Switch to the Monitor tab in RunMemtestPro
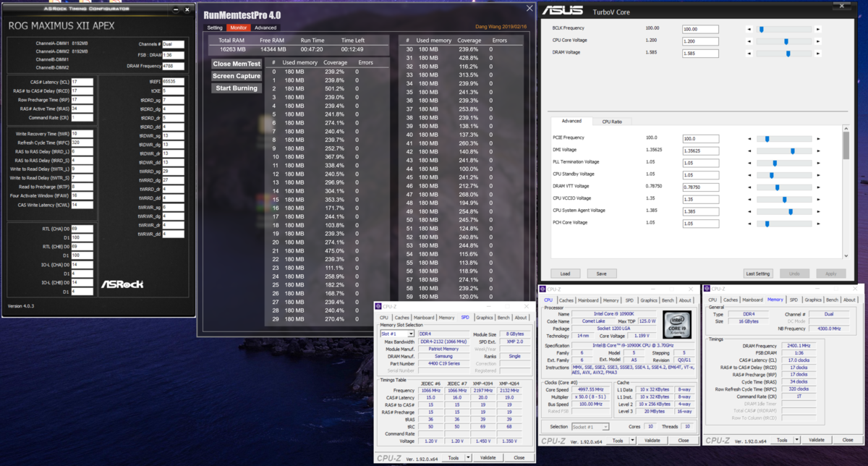This screenshot has width=868, height=466. point(239,27)
